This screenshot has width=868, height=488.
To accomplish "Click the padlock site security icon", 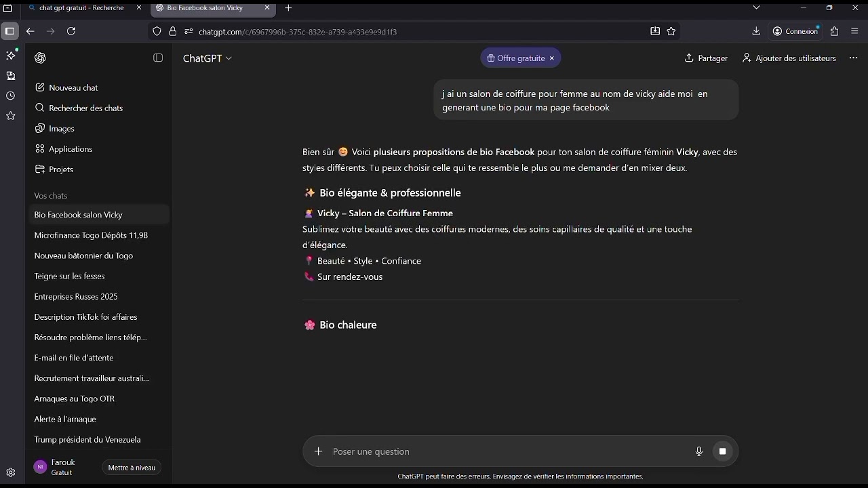I will pos(173,31).
